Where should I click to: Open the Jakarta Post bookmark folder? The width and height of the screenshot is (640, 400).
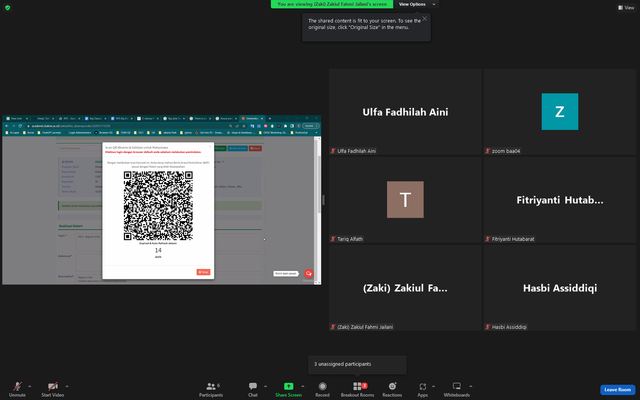(168, 133)
